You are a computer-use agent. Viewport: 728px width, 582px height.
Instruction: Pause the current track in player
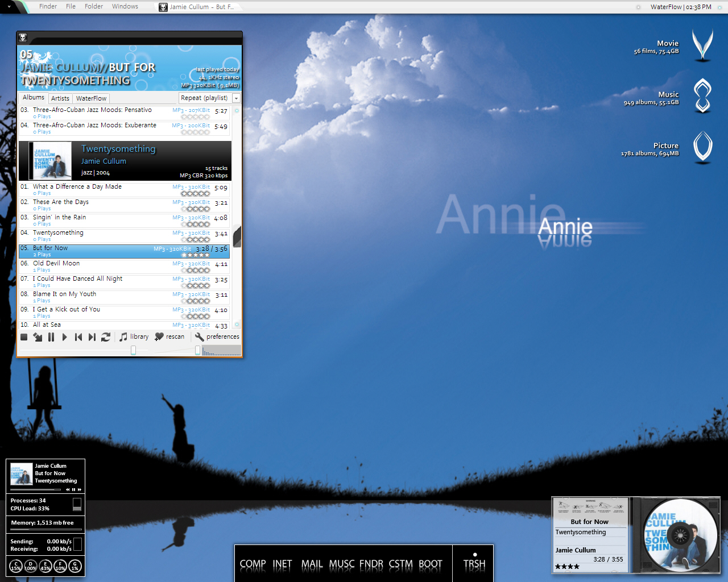tap(51, 337)
